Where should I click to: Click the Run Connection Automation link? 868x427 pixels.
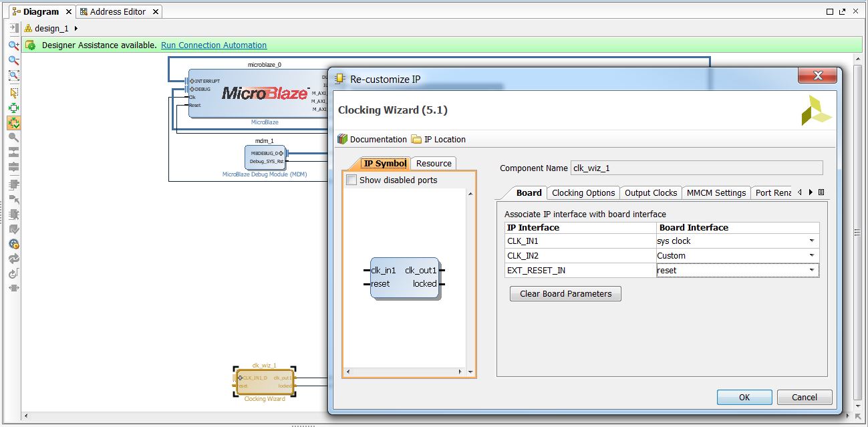pyautogui.click(x=214, y=45)
